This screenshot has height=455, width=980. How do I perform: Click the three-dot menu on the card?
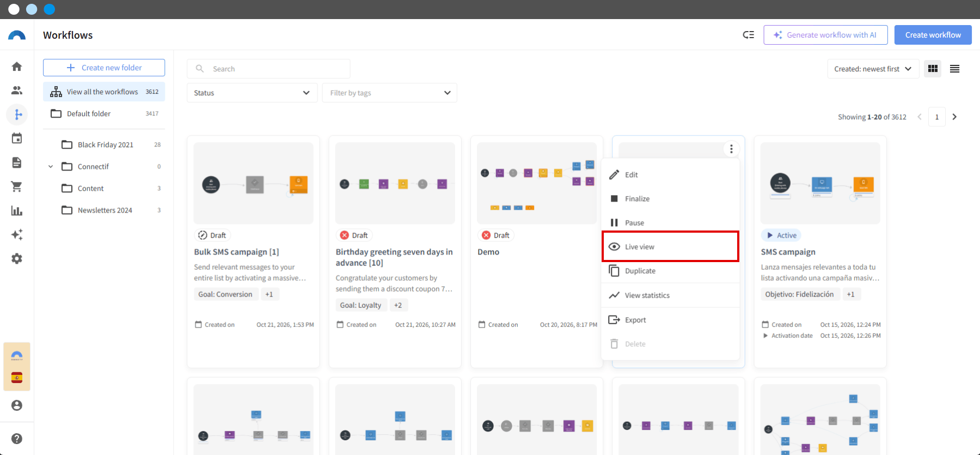731,149
